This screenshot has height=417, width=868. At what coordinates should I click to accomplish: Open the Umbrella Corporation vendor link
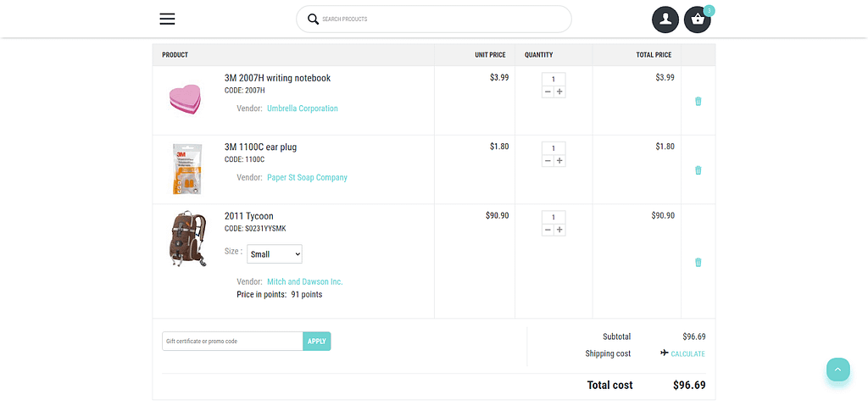tap(303, 108)
